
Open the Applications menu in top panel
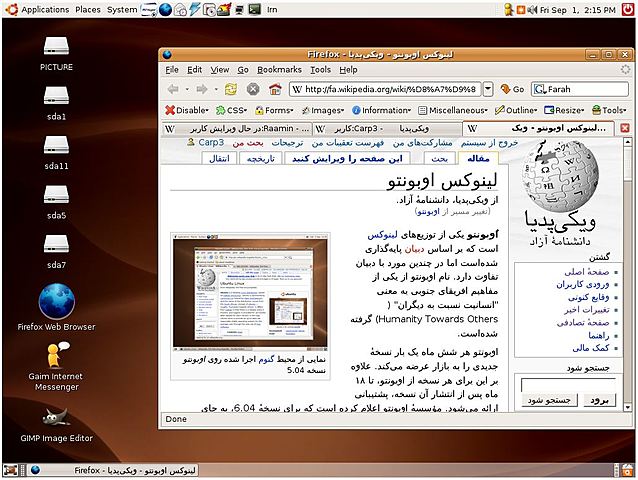click(x=45, y=9)
